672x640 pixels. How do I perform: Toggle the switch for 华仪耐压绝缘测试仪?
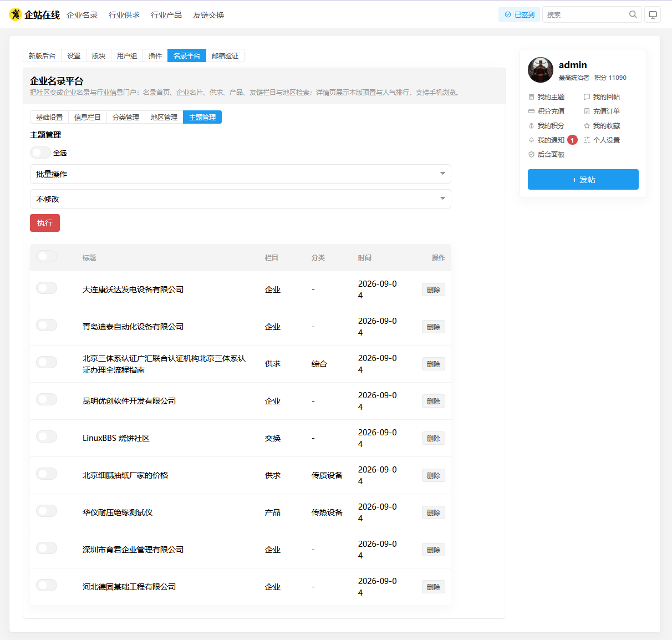coord(47,511)
